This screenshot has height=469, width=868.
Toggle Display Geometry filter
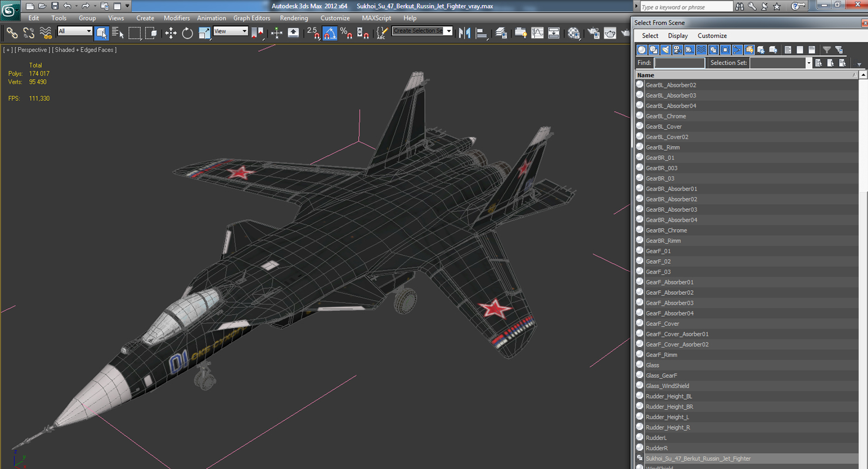[x=642, y=50]
